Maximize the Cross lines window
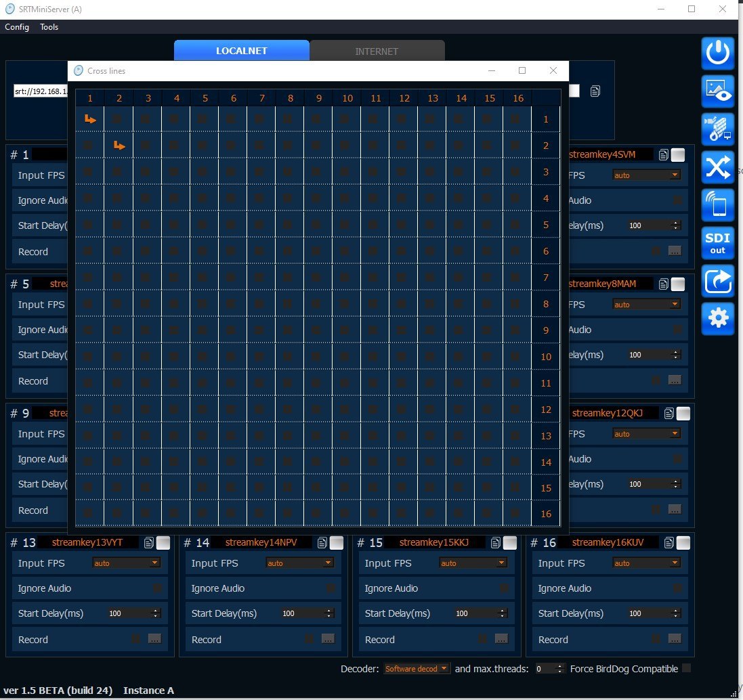The width and height of the screenshot is (743, 700). (x=522, y=70)
